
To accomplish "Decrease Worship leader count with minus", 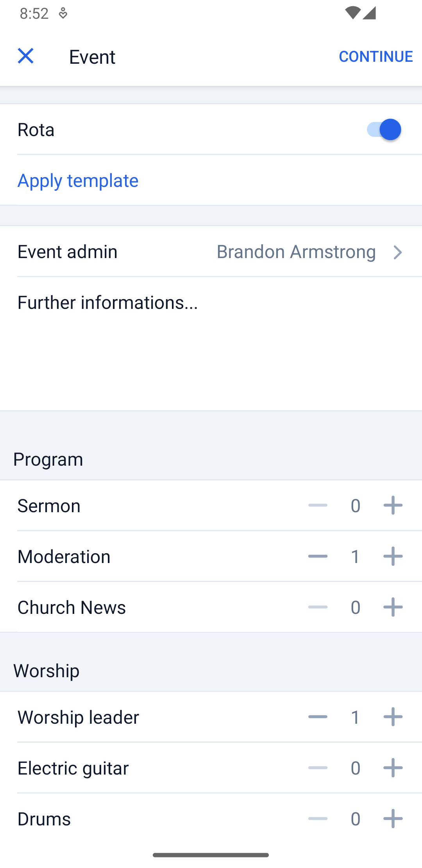I will tap(318, 717).
